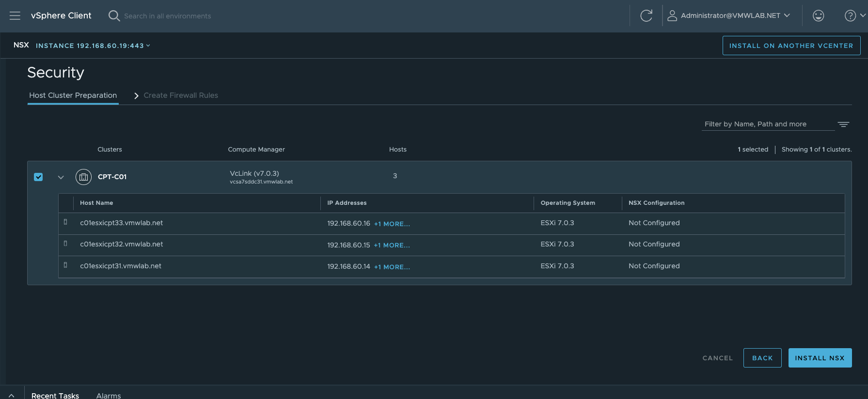Collapse the CPT-C01 cluster host list

[61, 177]
